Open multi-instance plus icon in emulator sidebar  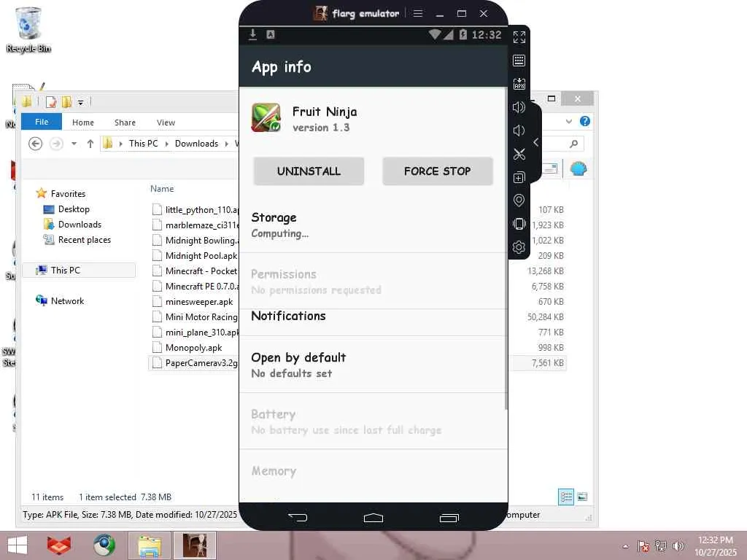pos(519,178)
